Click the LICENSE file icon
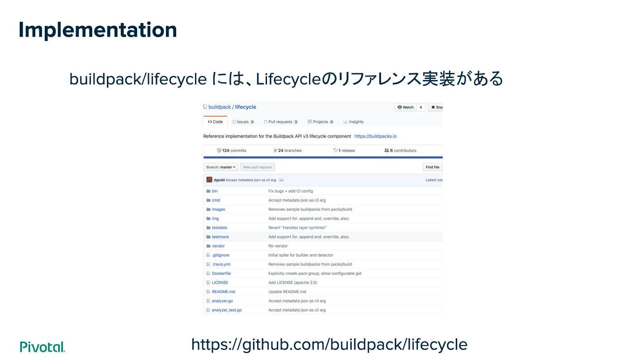Screen dimensions: 644x362 pyautogui.click(x=208, y=282)
